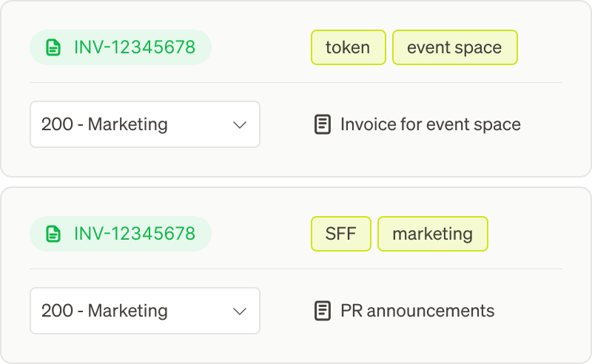Click the green invoice file icon in the SFF card
This screenshot has width=592, height=364.
pos(53,235)
